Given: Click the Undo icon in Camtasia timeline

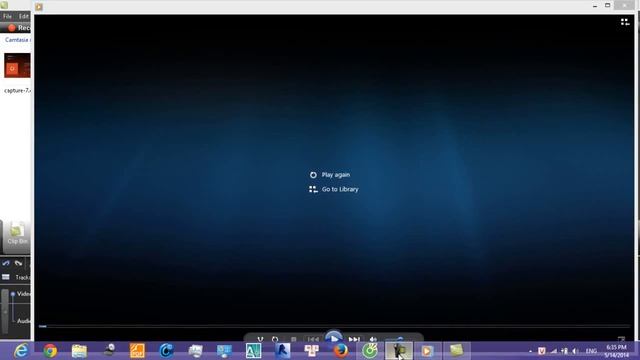Looking at the screenshot, I should click(x=6, y=263).
